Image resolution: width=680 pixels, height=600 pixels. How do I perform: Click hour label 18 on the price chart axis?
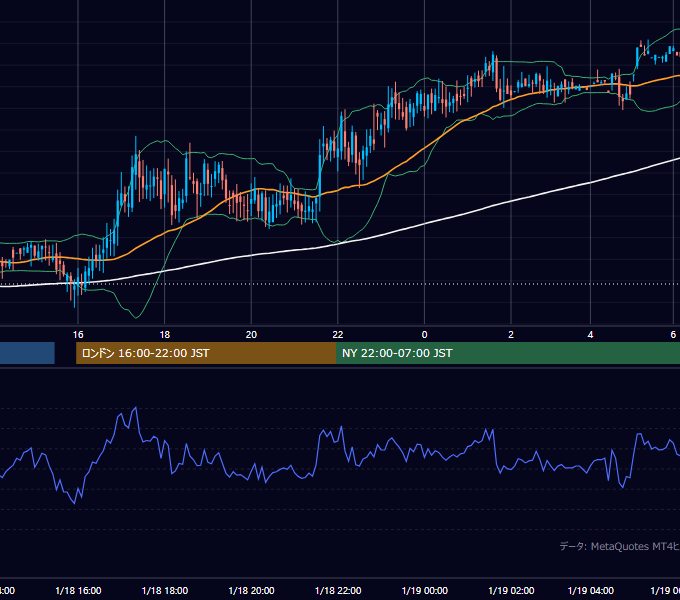coord(165,335)
